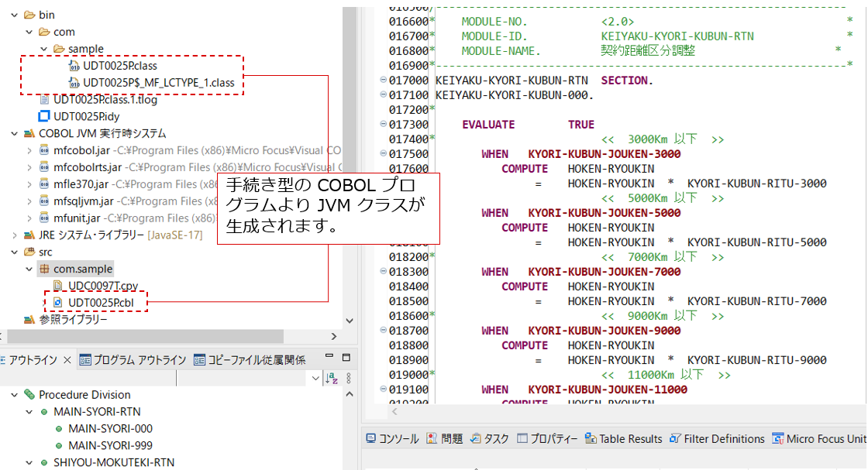This screenshot has width=868, height=470.
Task: Click the bin folder icon
Action: click(29, 15)
